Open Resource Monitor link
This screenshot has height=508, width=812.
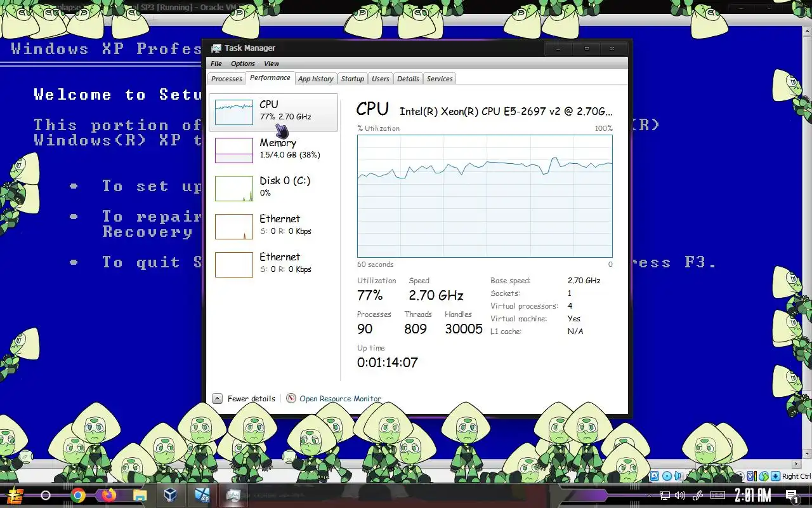point(340,399)
